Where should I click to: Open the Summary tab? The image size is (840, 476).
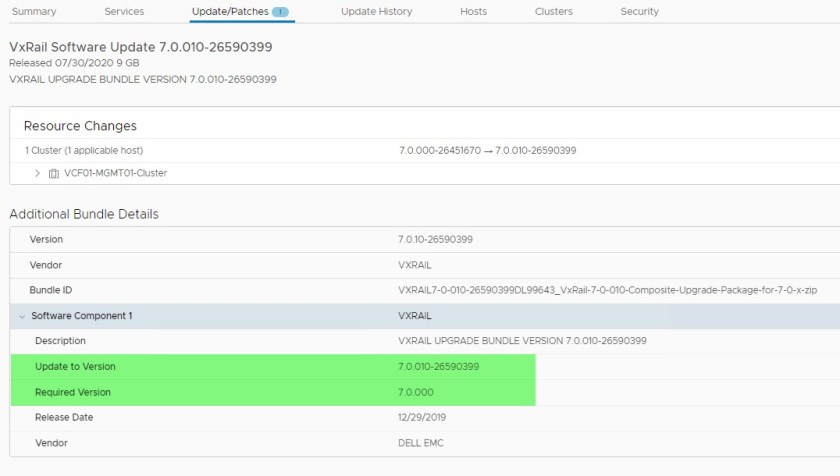(x=33, y=12)
